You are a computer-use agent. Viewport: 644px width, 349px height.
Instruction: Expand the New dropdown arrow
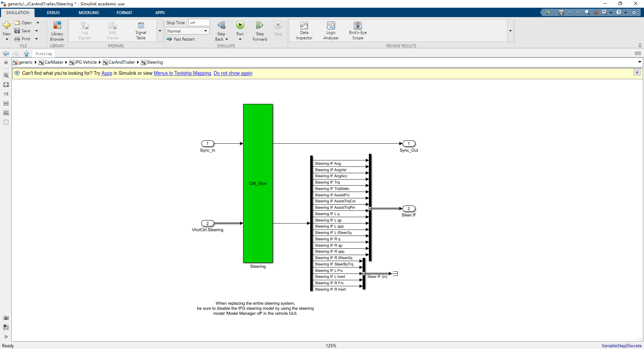click(7, 39)
